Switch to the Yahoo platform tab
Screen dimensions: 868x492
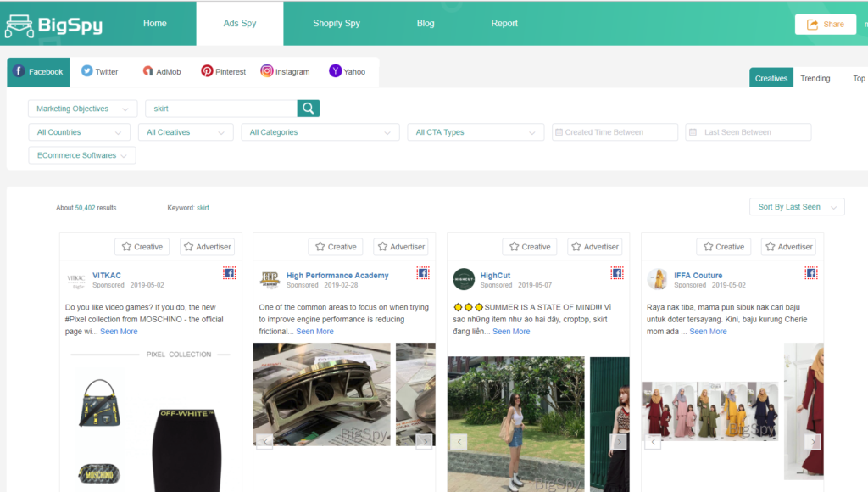tap(347, 71)
